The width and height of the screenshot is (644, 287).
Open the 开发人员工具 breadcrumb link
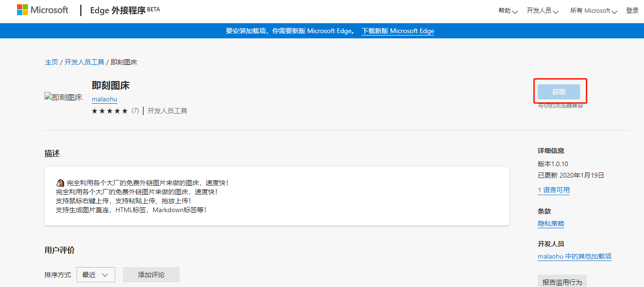click(x=84, y=62)
